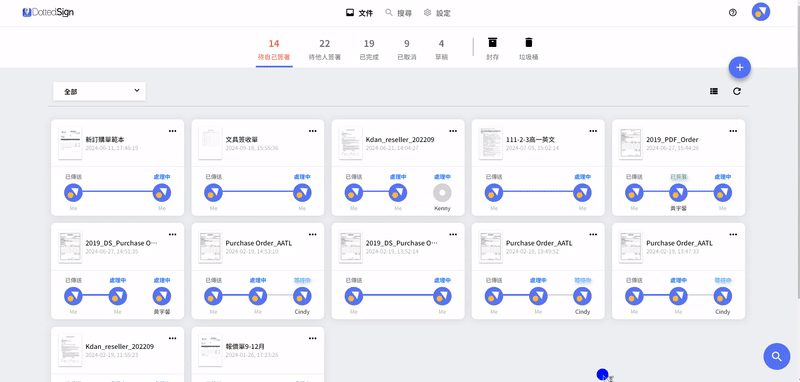Image resolution: width=800 pixels, height=382 pixels.
Task: Open 文具簽收單 document thumbnail
Action: click(x=210, y=143)
